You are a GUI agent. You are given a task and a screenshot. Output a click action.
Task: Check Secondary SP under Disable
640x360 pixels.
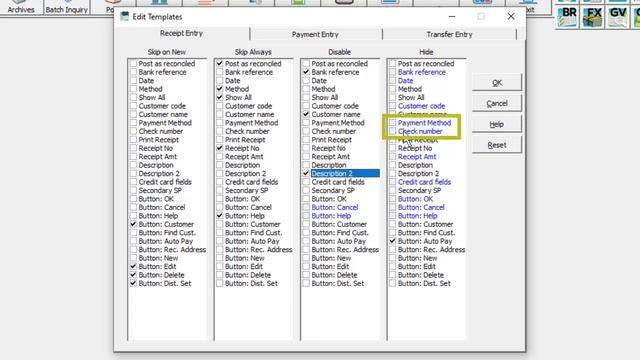(x=306, y=190)
